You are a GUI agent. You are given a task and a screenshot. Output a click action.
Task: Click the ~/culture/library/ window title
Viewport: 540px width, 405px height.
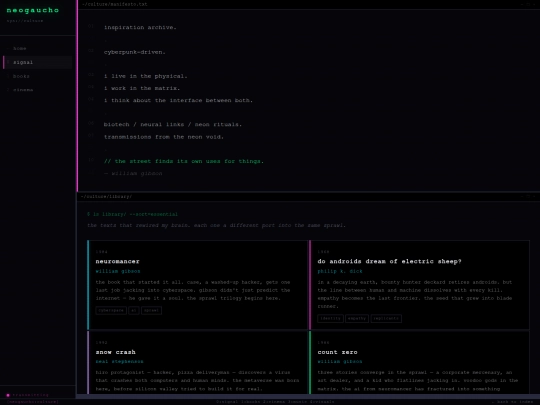pos(106,197)
